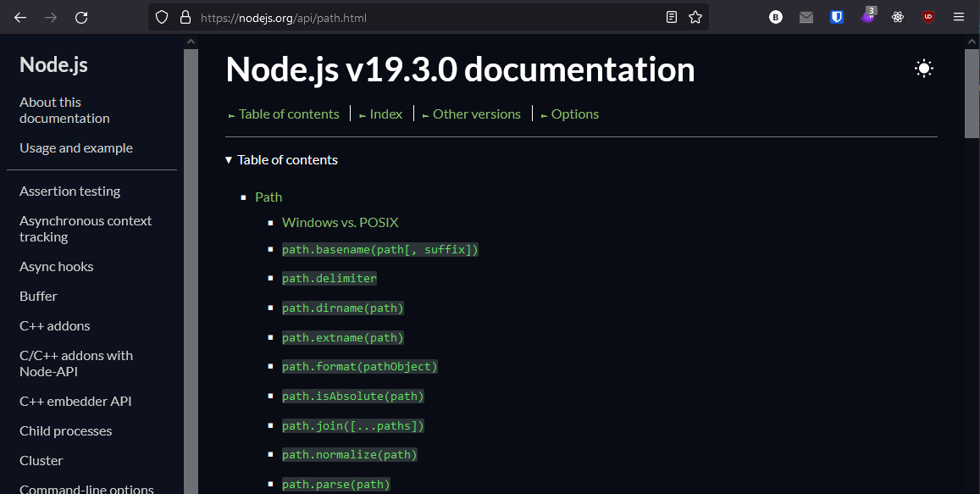Open Command-line options in sidebar
Image resolution: width=980 pixels, height=494 pixels.
coord(86,489)
